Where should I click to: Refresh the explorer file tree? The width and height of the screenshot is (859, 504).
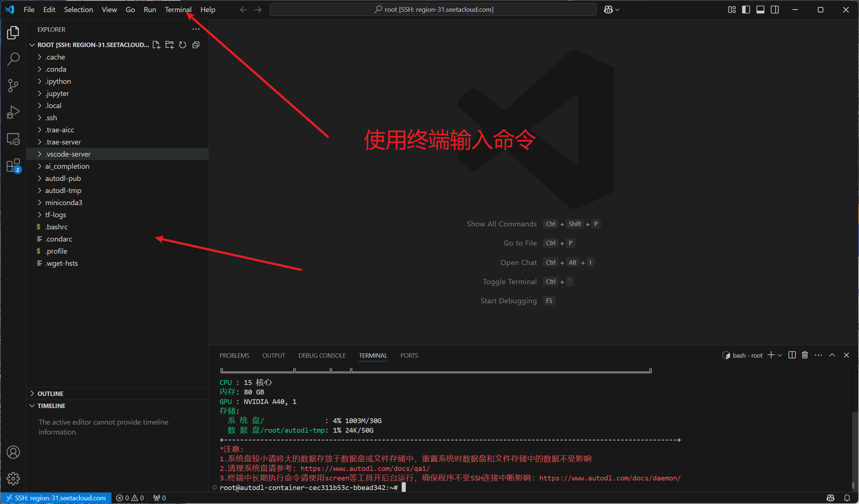click(x=182, y=45)
